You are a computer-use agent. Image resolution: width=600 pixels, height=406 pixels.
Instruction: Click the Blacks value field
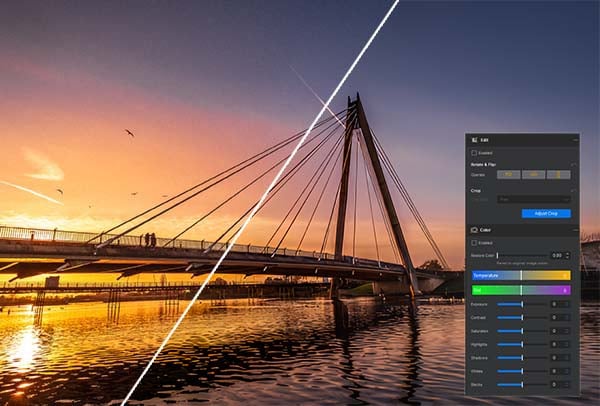point(558,385)
